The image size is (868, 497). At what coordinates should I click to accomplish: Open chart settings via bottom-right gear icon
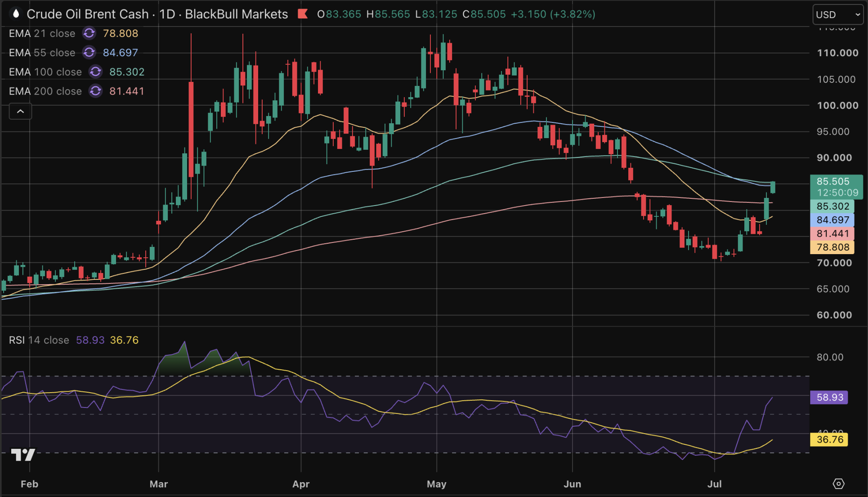[x=838, y=484]
